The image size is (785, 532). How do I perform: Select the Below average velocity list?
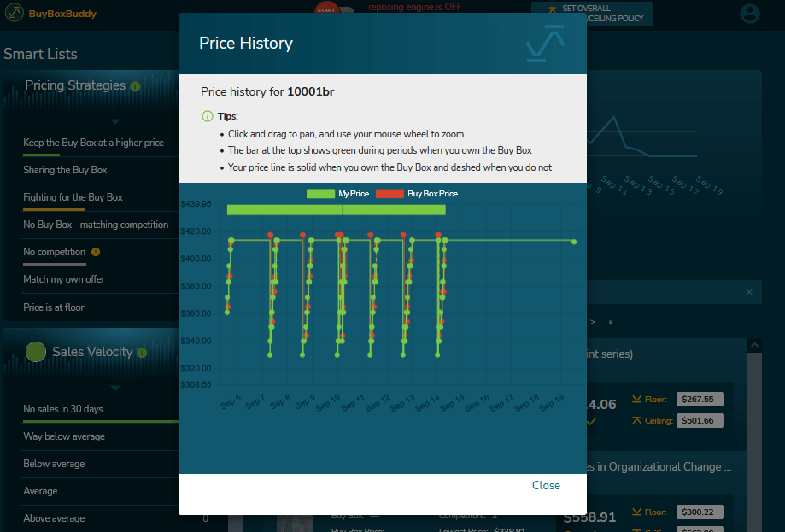54,464
